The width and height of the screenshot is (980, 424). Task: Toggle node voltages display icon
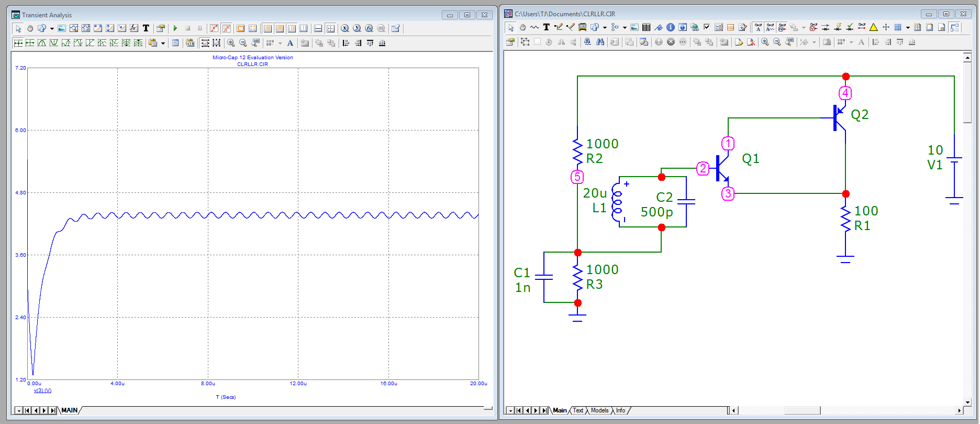click(813, 27)
